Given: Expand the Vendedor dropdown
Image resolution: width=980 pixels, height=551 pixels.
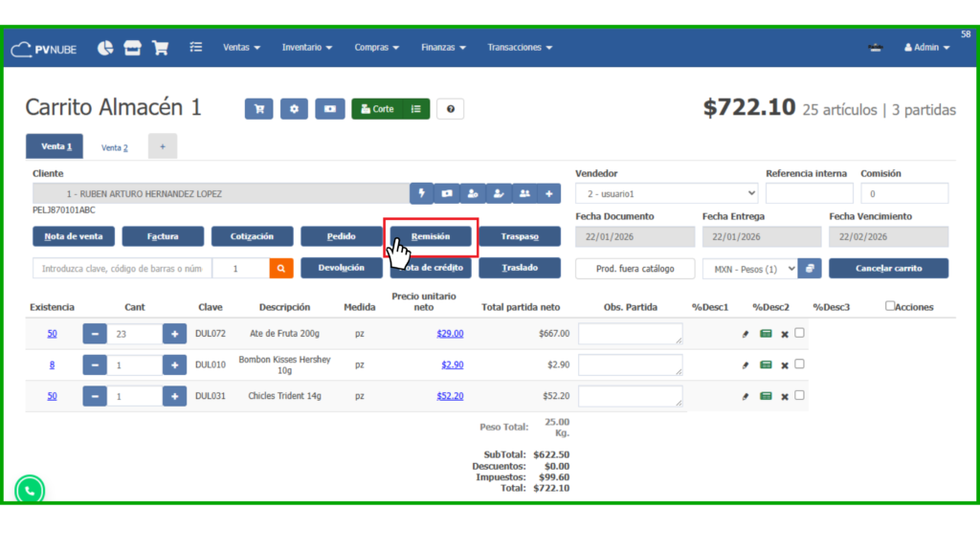Looking at the screenshot, I should 666,194.
